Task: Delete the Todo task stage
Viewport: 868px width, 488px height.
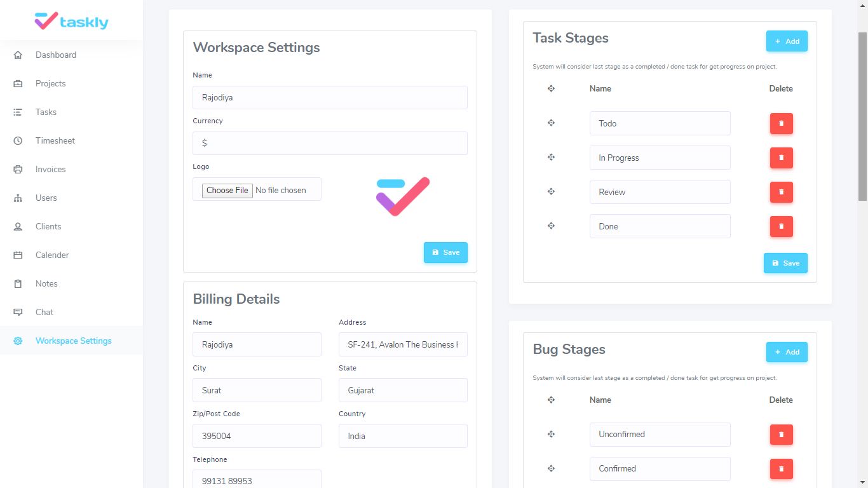Action: coord(781,123)
